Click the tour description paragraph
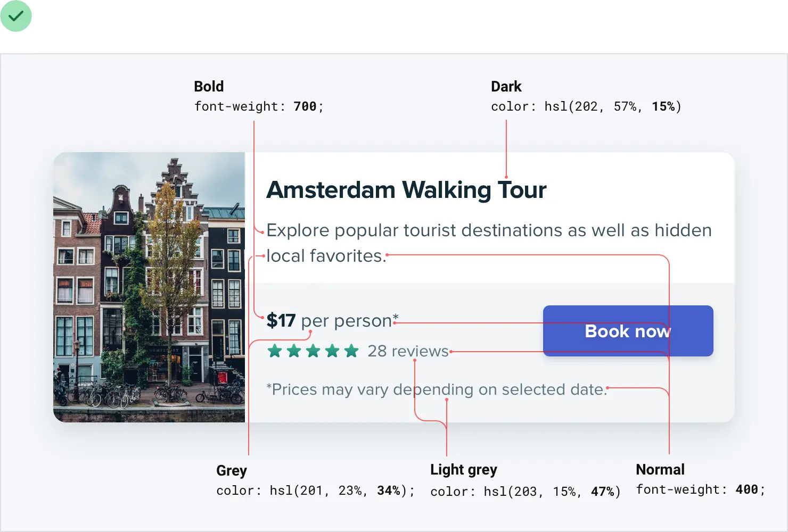 [489, 243]
